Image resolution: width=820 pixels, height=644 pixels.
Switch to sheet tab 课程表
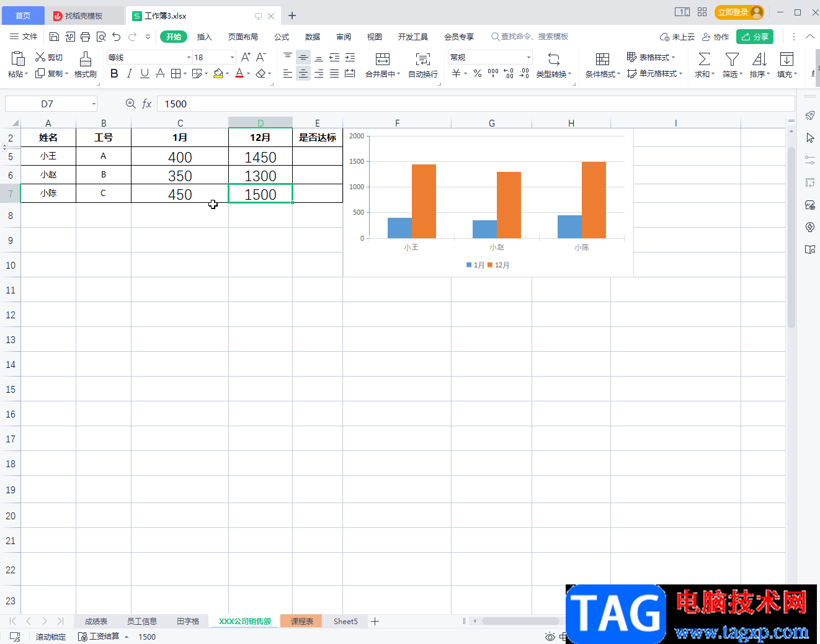(302, 621)
